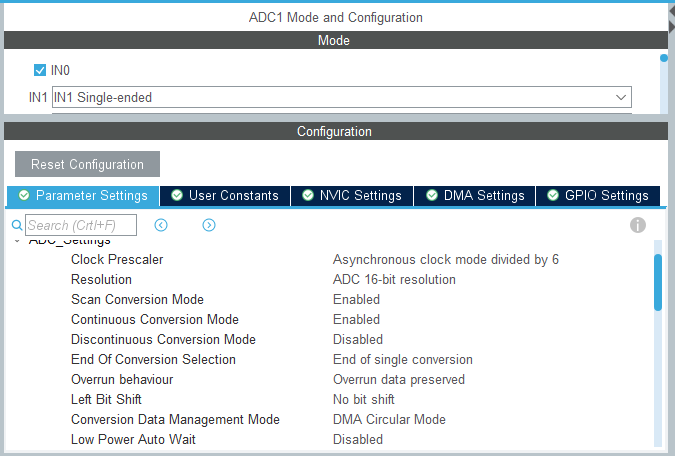Click the search magnifier icon

pos(17,225)
